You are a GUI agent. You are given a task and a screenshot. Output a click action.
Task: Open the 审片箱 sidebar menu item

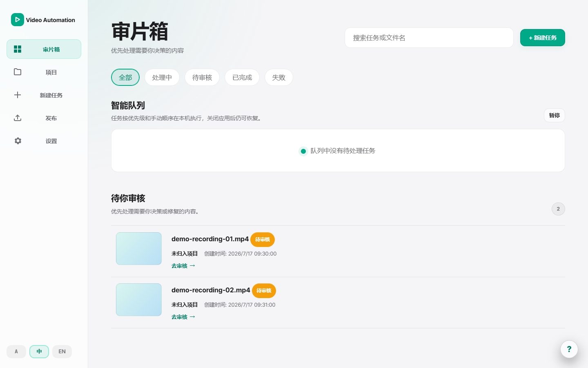(44, 49)
